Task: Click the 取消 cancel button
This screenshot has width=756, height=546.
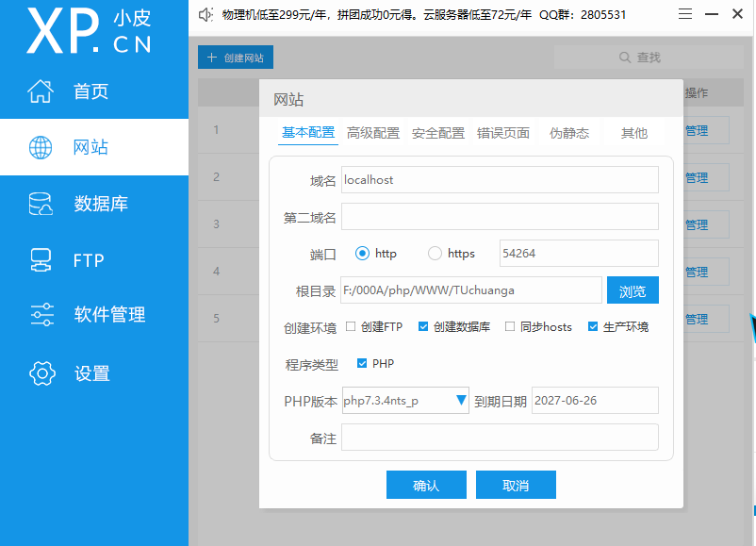Action: pos(516,485)
